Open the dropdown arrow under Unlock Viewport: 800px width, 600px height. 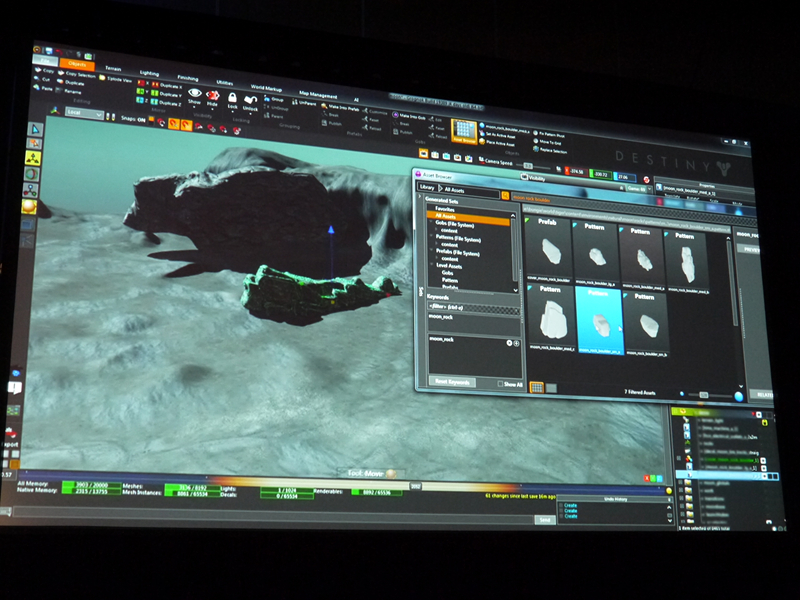[x=249, y=115]
